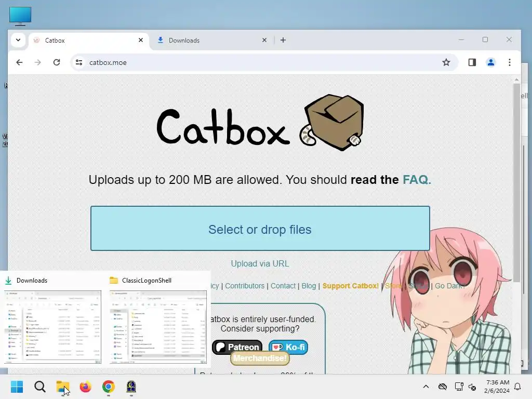The width and height of the screenshot is (532, 399).
Task: Open Chrome's side panel
Action: (472, 62)
